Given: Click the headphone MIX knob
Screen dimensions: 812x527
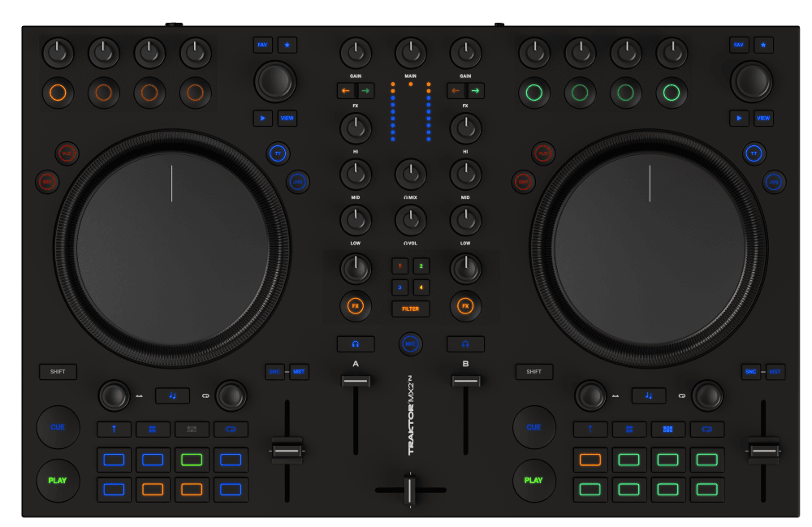Looking at the screenshot, I should [x=410, y=175].
